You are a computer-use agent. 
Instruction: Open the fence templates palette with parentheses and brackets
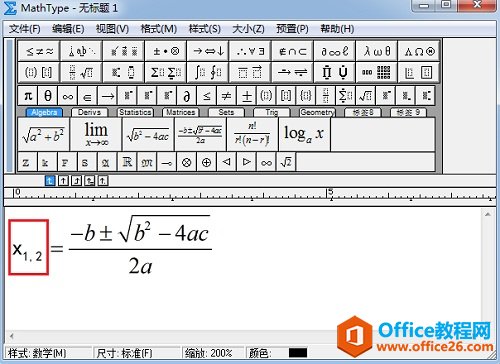[x=39, y=72]
